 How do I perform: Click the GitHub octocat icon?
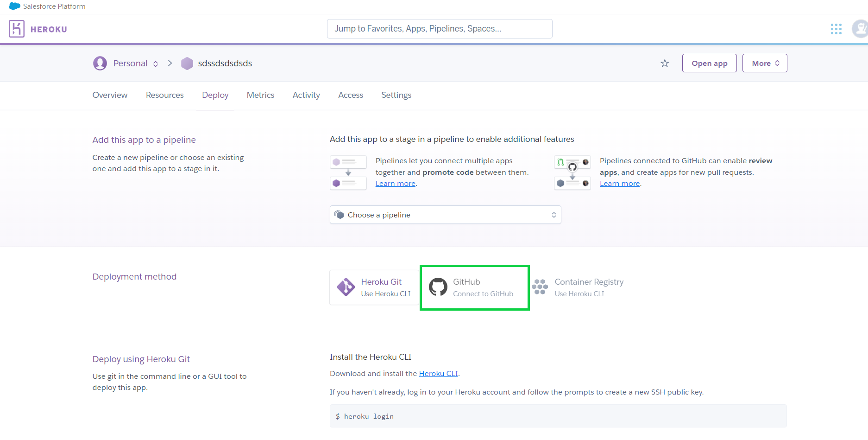[x=438, y=287]
